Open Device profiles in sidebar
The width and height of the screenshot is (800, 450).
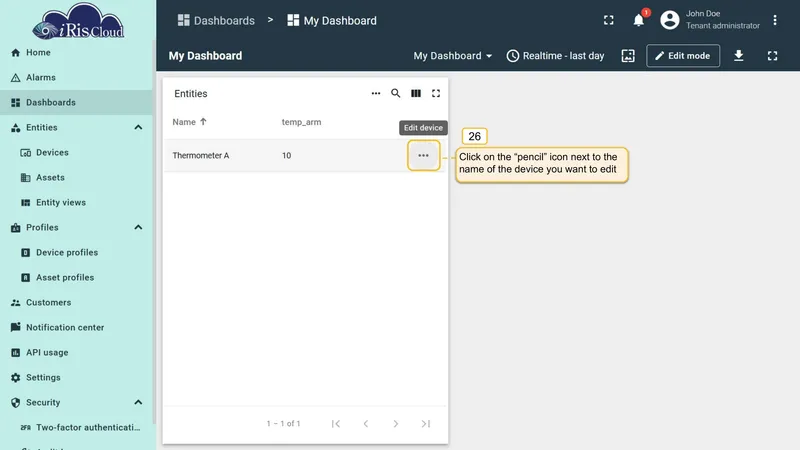pos(77,253)
